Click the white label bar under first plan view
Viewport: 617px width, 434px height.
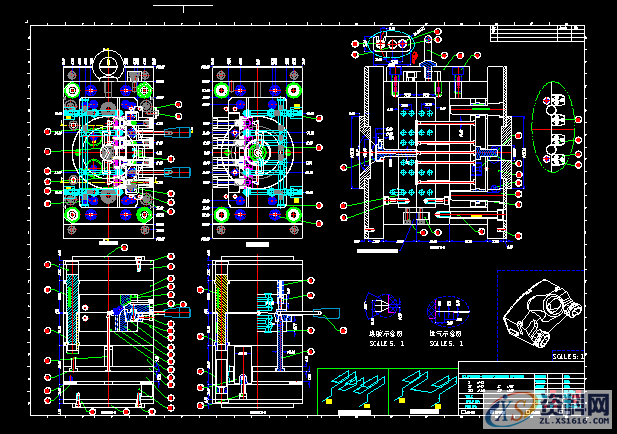(x=108, y=242)
